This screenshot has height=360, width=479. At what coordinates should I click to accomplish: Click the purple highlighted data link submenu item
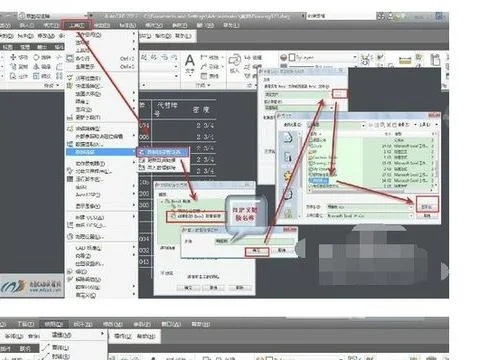click(x=163, y=152)
